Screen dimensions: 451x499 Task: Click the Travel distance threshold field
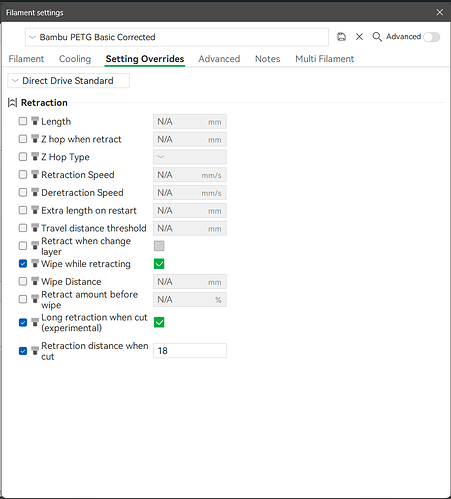coord(190,228)
